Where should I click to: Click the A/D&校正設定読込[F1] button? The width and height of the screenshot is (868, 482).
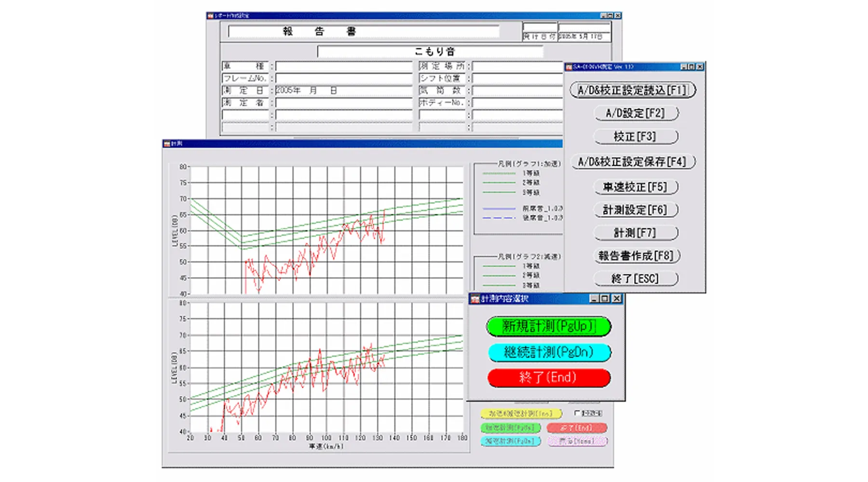point(633,90)
